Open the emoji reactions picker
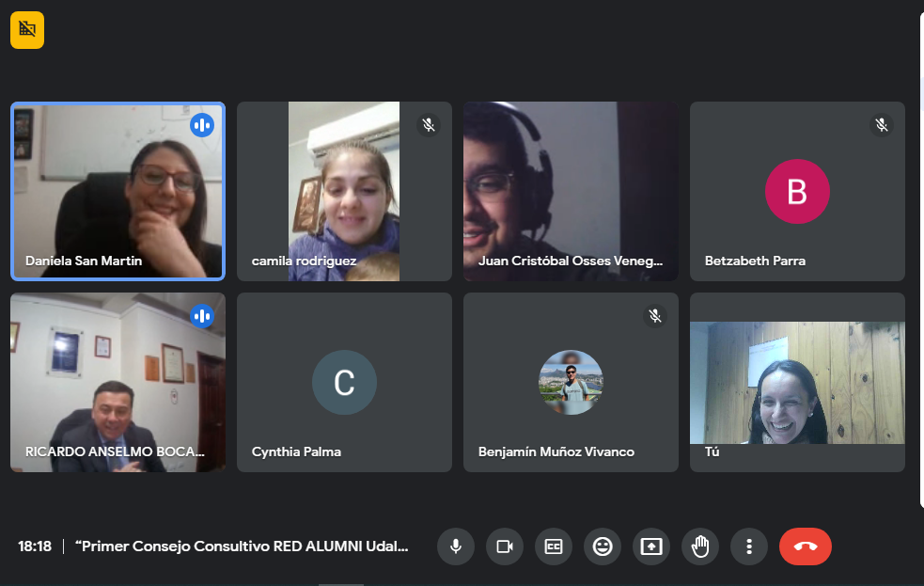This screenshot has height=586, width=924. 603,546
